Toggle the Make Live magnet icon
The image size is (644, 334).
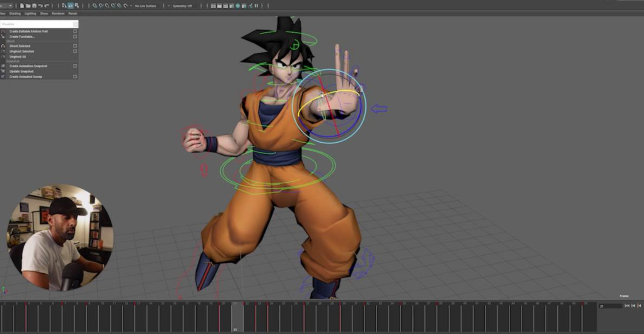(x=126, y=6)
